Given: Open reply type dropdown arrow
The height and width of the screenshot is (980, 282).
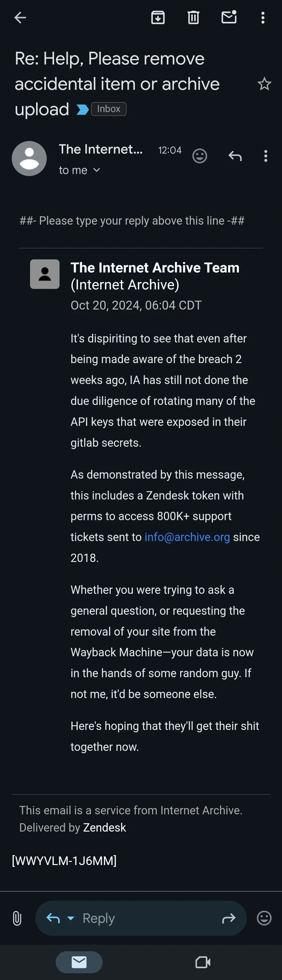Looking at the screenshot, I should point(71,918).
